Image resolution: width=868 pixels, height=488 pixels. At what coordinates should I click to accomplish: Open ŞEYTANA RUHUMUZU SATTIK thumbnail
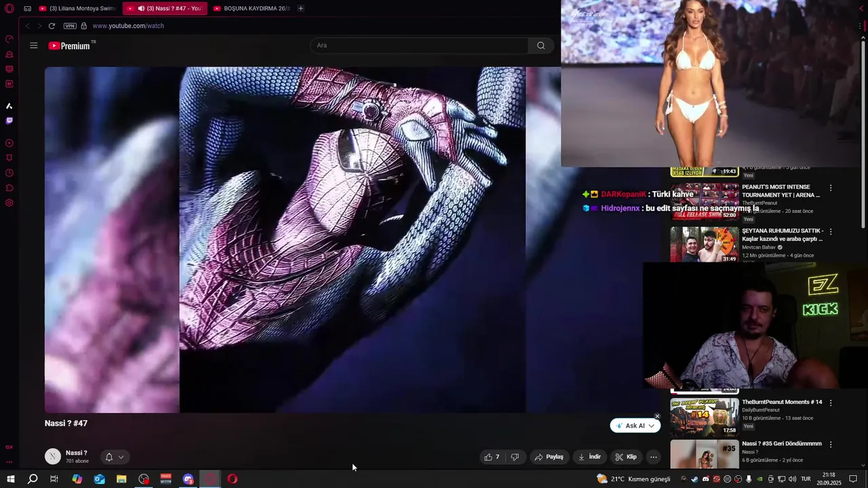[705, 245]
